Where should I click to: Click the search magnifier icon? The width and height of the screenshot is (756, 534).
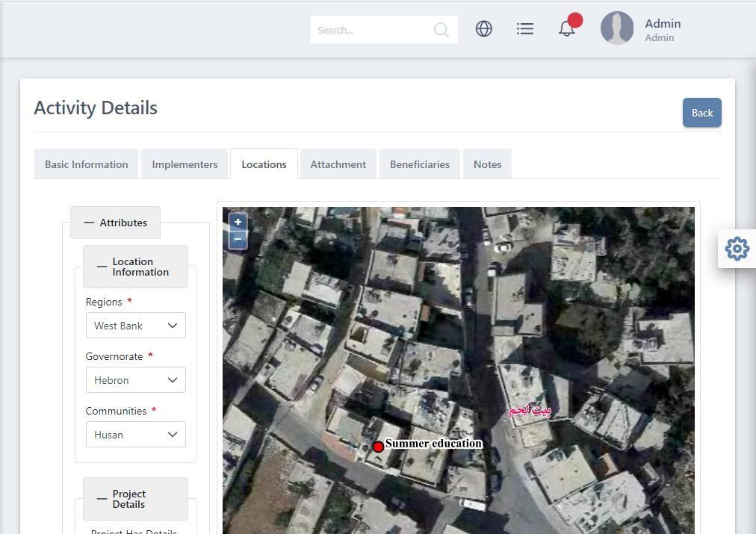pos(441,30)
